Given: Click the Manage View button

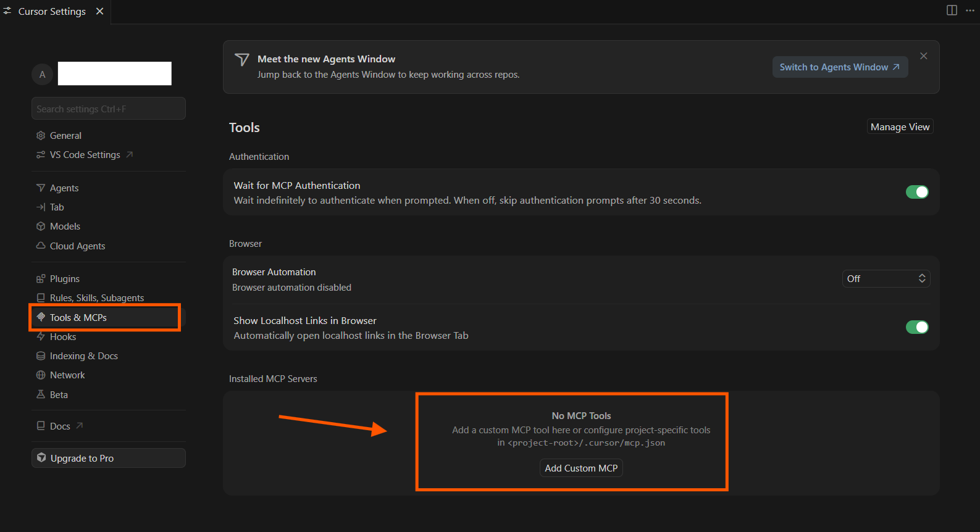Looking at the screenshot, I should pyautogui.click(x=900, y=127).
